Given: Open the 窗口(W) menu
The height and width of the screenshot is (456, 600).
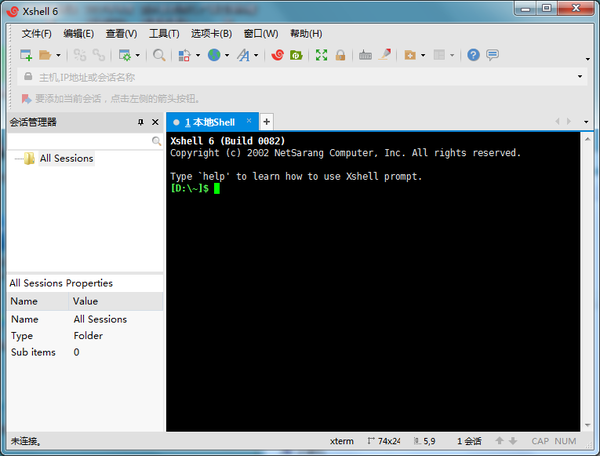Looking at the screenshot, I should (261, 34).
